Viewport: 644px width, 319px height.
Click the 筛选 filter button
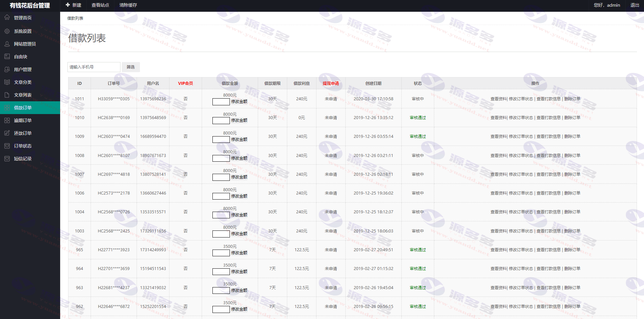(x=131, y=67)
